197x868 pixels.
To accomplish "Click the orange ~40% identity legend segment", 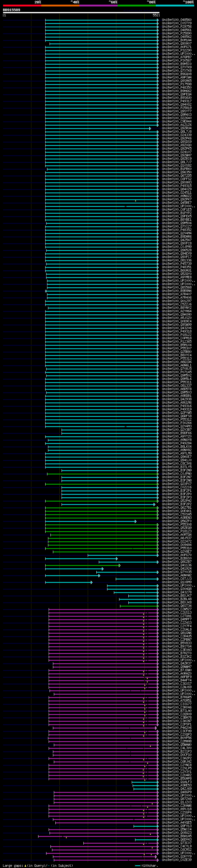I will point(60,6).
